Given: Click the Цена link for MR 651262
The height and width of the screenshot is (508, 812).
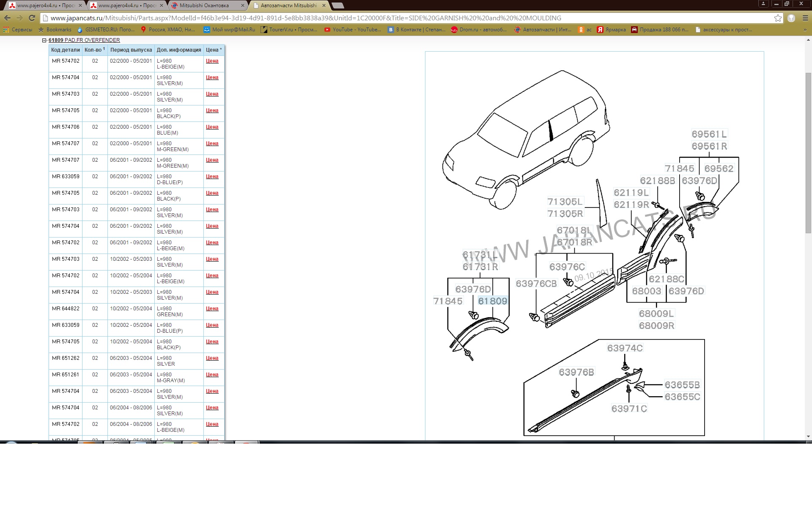Looking at the screenshot, I should coord(212,358).
